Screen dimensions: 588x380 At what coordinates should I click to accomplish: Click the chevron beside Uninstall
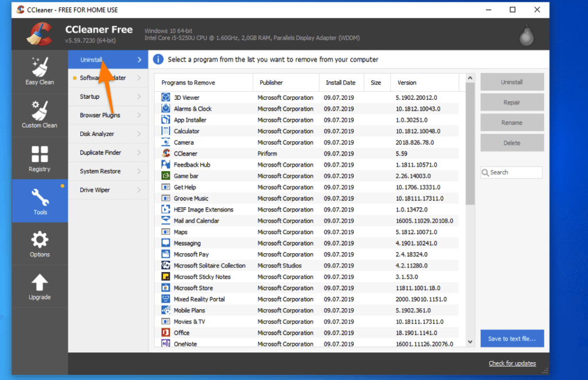[x=139, y=60]
